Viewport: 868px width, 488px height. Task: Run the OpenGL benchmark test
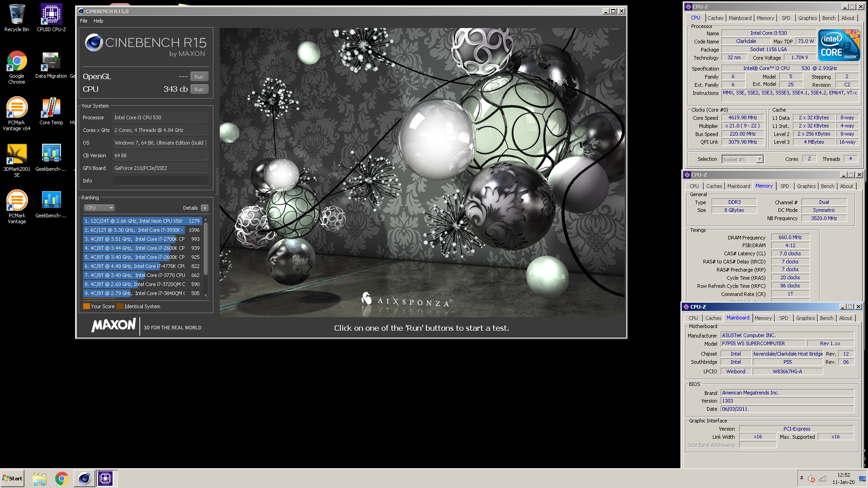(199, 77)
